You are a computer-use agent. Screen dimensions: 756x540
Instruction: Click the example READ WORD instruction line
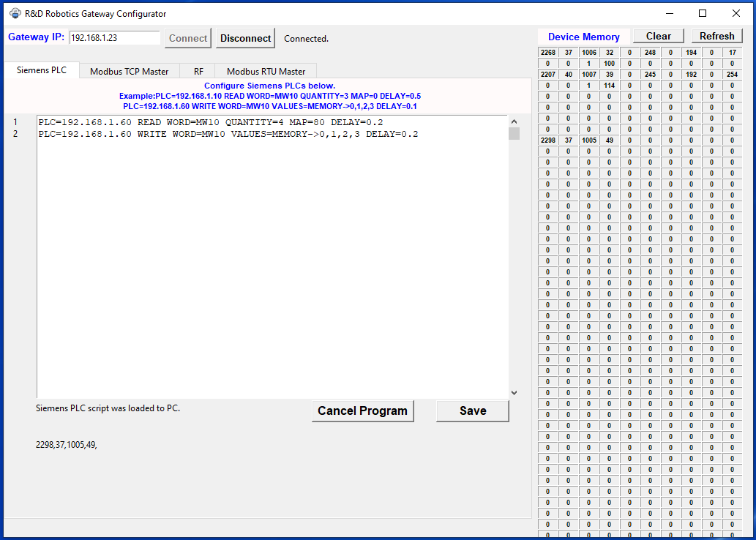point(270,96)
